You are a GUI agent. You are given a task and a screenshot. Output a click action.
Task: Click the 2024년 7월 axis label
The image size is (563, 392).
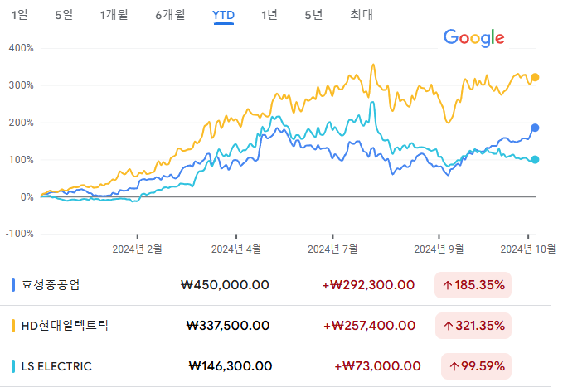[332, 249]
